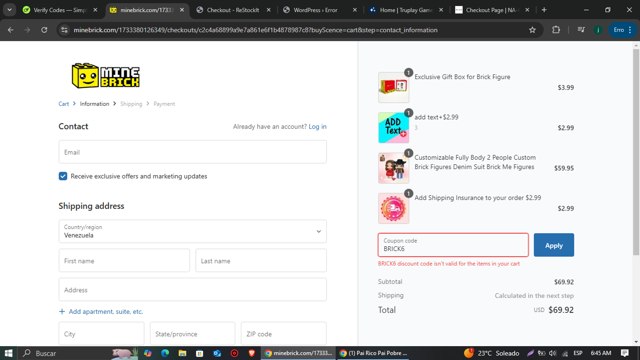The height and width of the screenshot is (360, 640).
Task: Click the State/province field
Action: point(192,333)
